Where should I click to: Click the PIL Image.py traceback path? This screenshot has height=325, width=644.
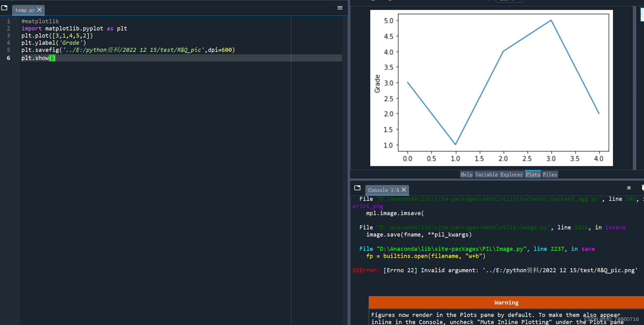click(x=452, y=249)
